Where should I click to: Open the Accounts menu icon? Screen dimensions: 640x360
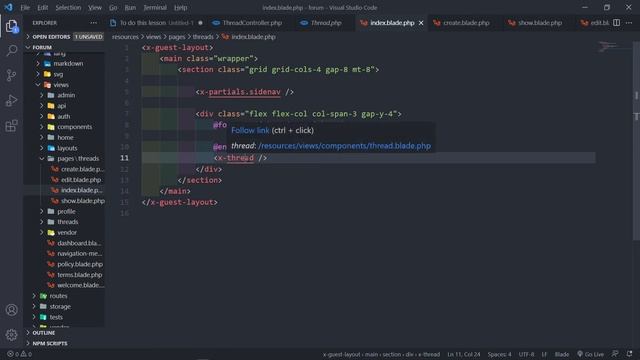point(11,310)
